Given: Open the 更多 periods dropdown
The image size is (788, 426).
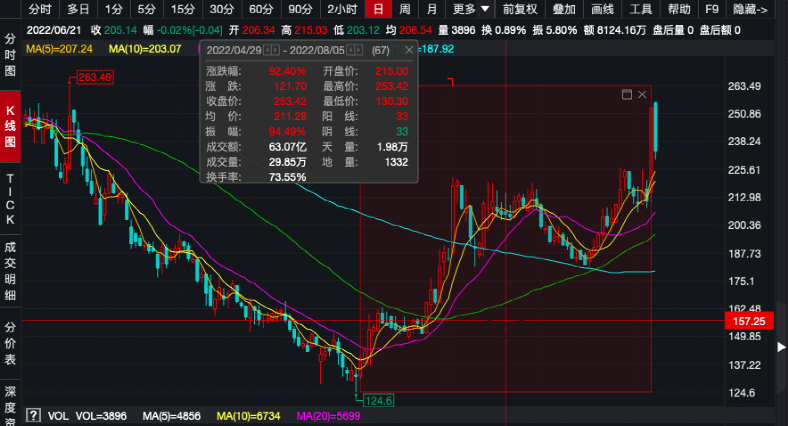Looking at the screenshot, I should 470,9.
